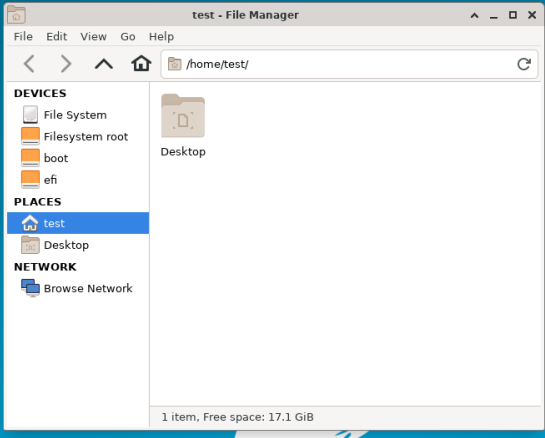This screenshot has height=438, width=545.
Task: Reload the current folder view
Action: (x=524, y=64)
